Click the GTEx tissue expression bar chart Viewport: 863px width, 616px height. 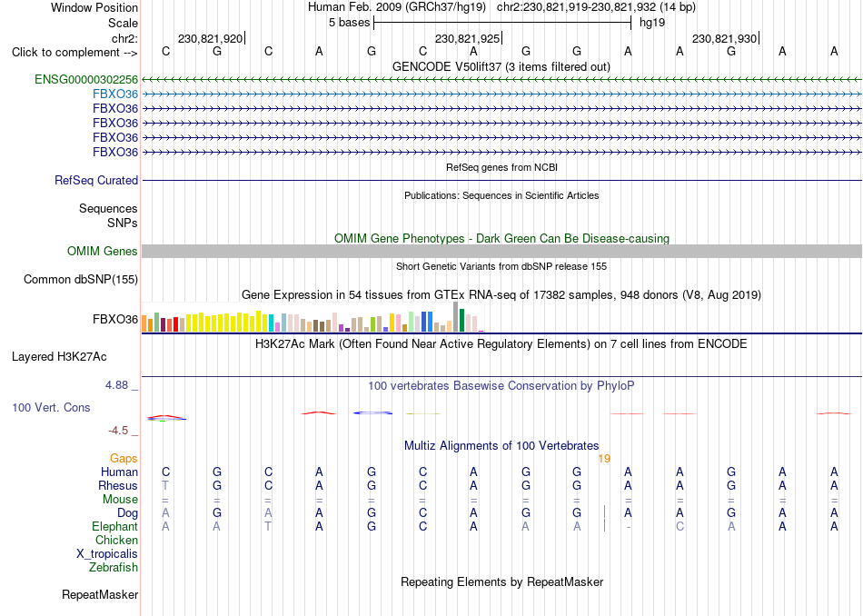point(312,317)
